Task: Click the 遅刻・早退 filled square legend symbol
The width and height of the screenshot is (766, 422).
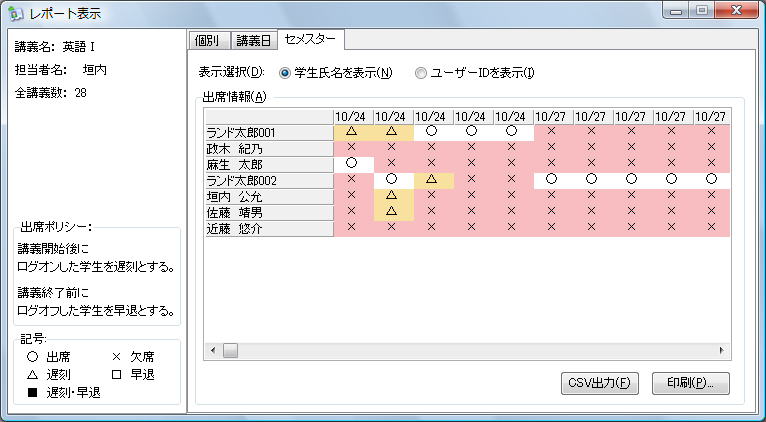Action: (x=32, y=392)
